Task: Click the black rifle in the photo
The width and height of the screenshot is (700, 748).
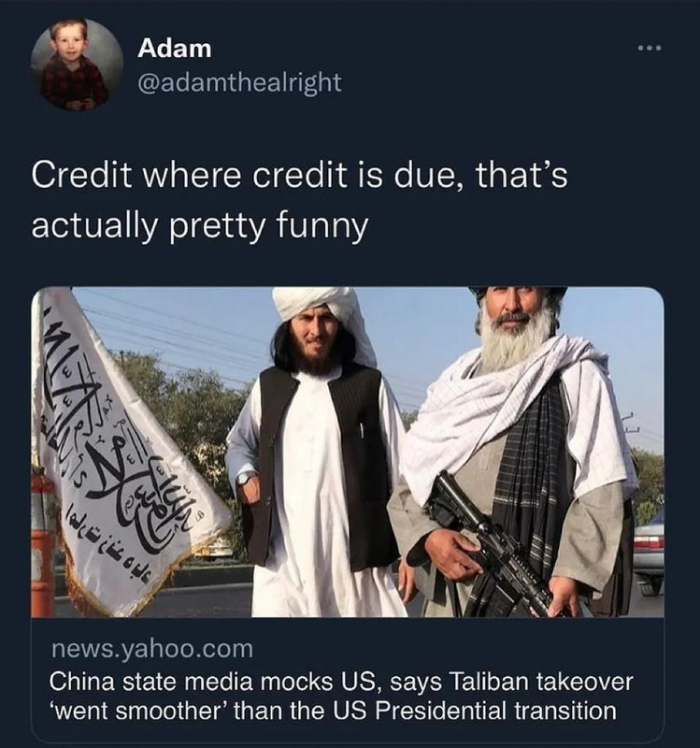Action: pyautogui.click(x=496, y=544)
